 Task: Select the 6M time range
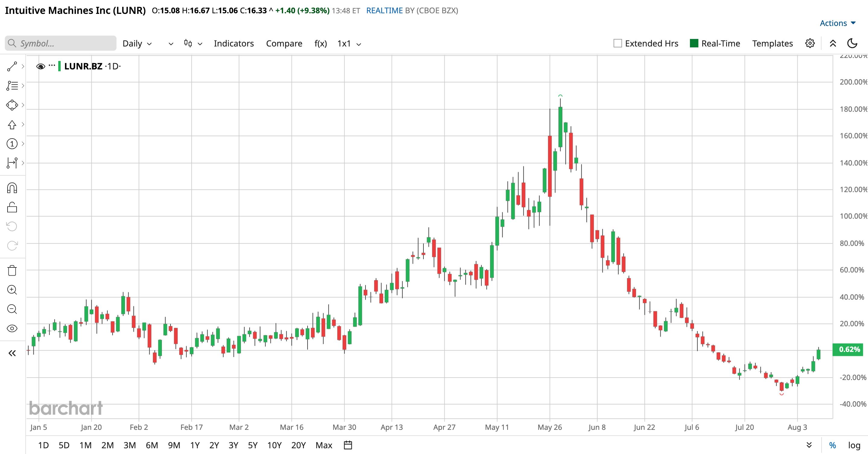click(152, 445)
